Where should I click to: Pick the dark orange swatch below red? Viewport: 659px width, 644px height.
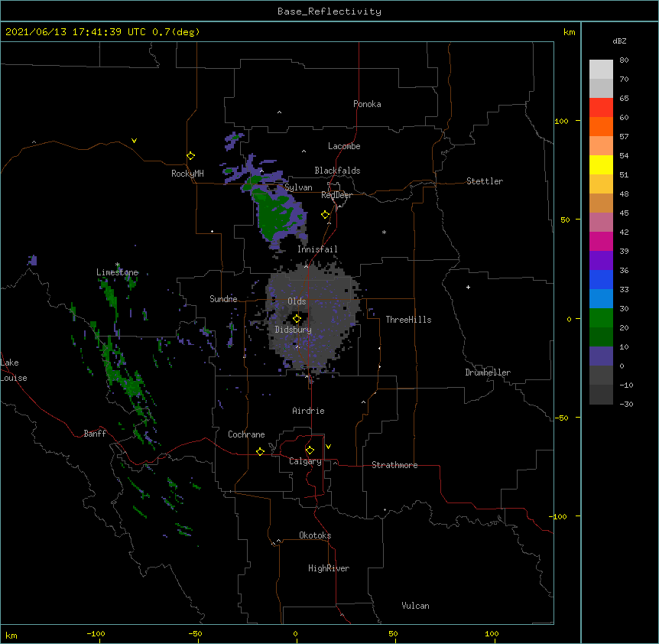(x=601, y=126)
